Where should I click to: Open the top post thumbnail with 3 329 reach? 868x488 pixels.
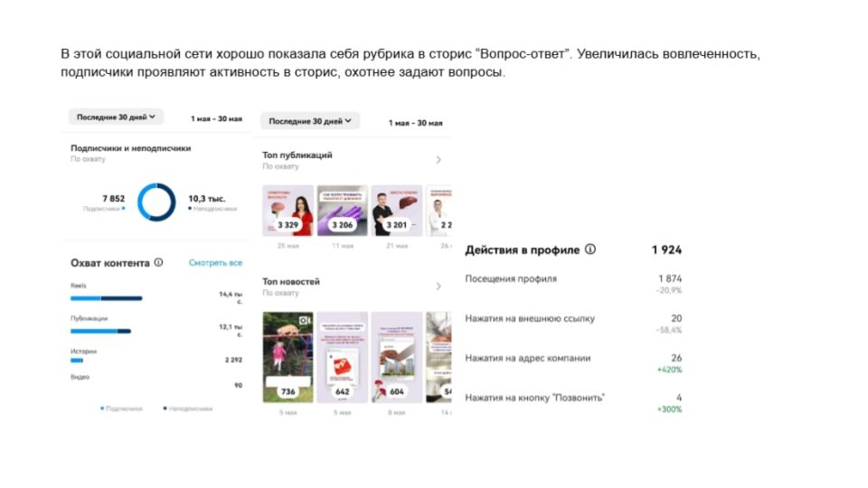pyautogui.click(x=288, y=211)
